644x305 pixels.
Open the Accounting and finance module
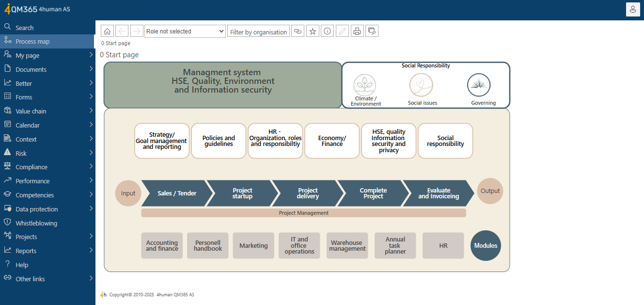(x=162, y=246)
